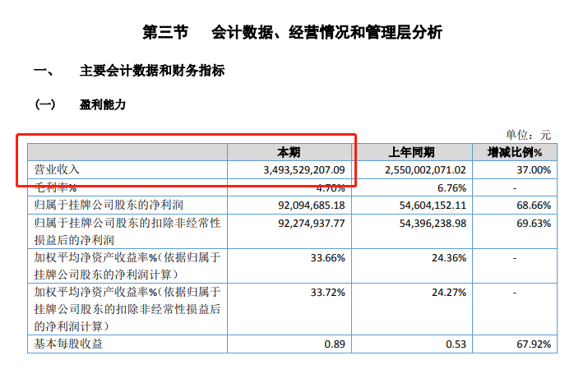
Task: Click the 6.76% gross margin cell
Action: (451, 186)
